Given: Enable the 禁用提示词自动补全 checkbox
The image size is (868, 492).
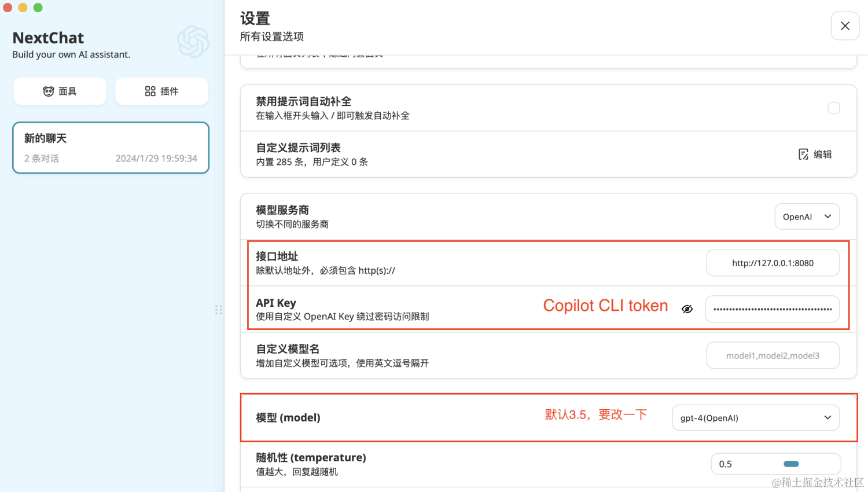Looking at the screenshot, I should click(834, 108).
